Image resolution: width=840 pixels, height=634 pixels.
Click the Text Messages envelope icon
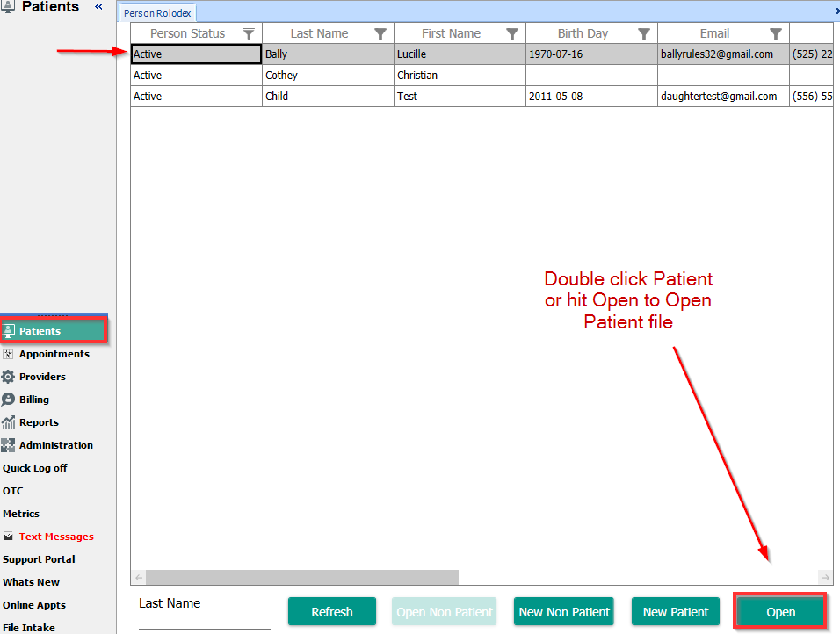click(8, 536)
